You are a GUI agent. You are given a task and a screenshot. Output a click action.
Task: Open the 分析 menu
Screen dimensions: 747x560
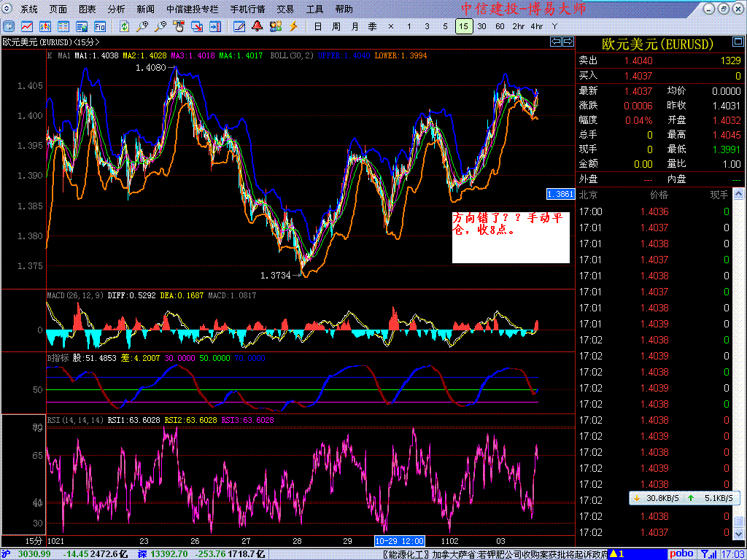click(116, 9)
